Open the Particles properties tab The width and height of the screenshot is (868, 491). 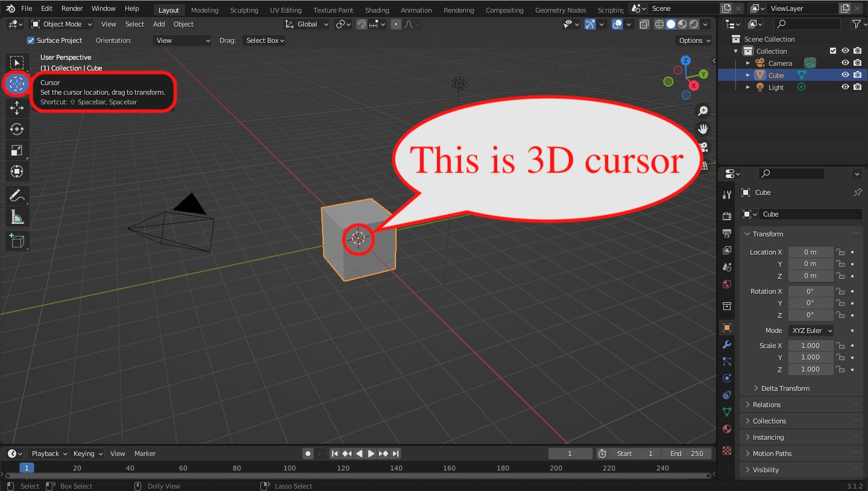point(727,361)
